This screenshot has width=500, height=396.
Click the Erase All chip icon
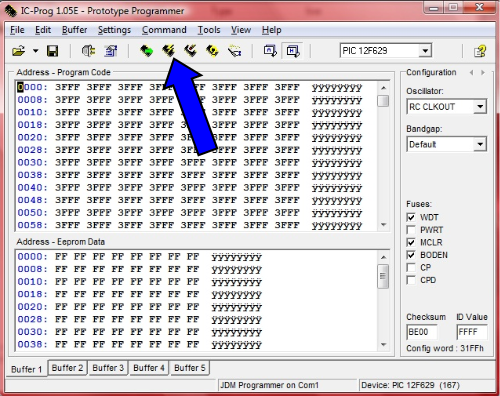pos(191,50)
